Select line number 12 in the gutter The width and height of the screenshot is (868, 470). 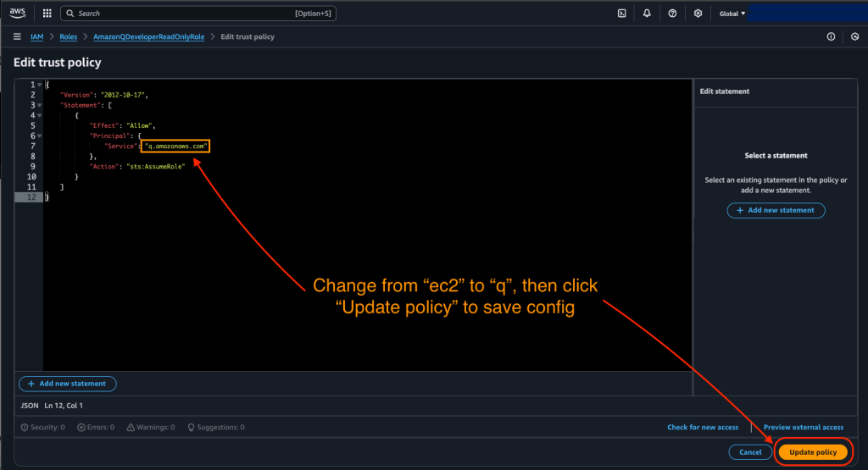click(x=31, y=197)
